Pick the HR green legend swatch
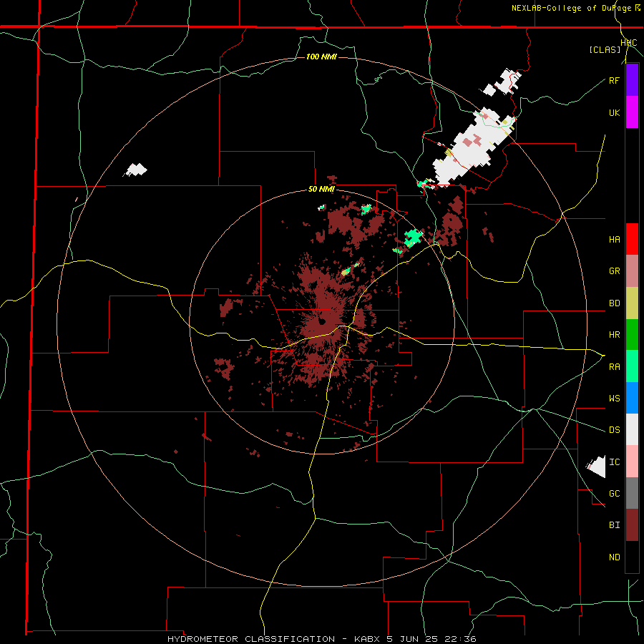Viewport: 644px width, 644px height. (632, 334)
